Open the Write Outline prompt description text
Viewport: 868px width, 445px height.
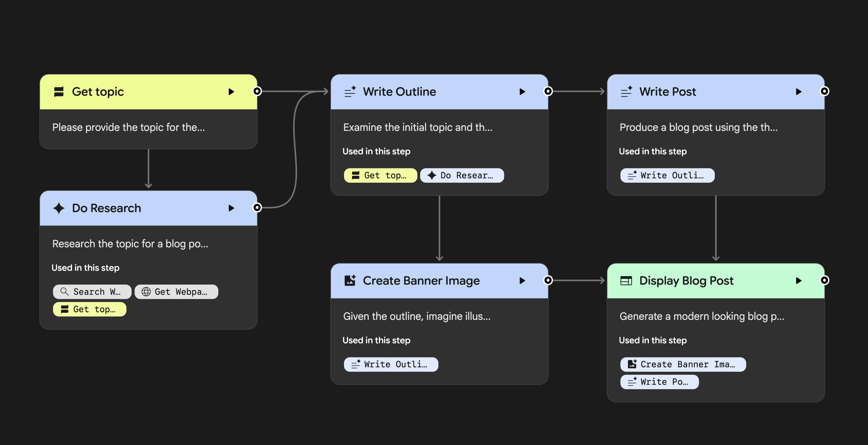coord(417,127)
